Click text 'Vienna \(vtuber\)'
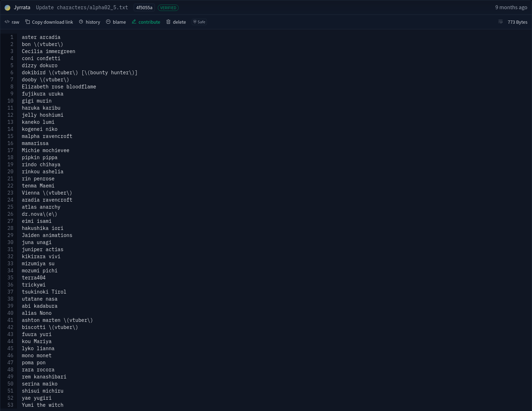This screenshot has width=532, height=411. [47, 193]
